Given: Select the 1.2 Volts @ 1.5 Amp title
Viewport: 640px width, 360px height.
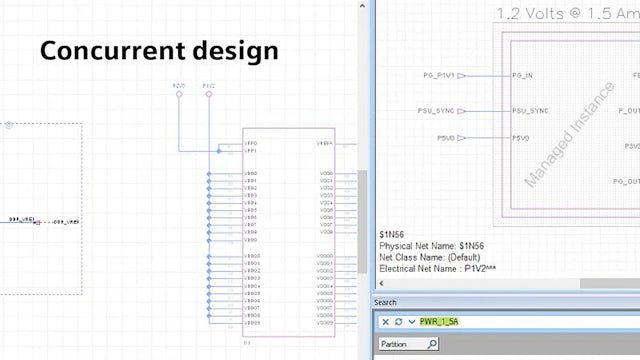Looking at the screenshot, I should (568, 13).
